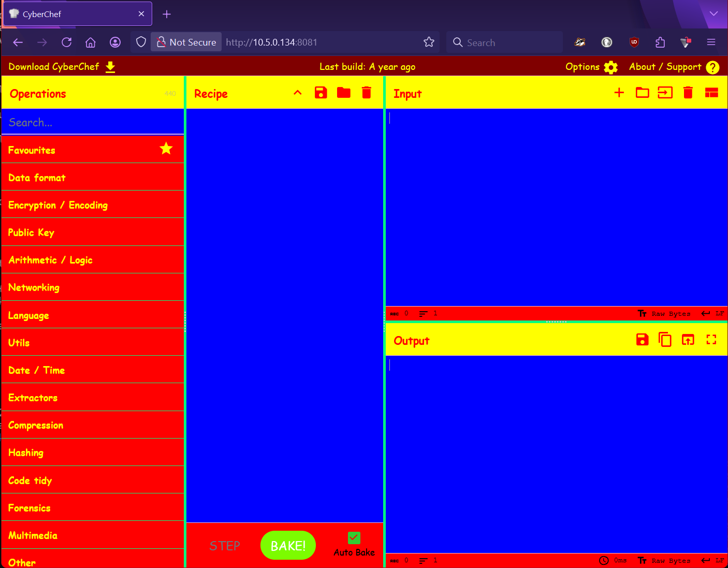
Task: Click the Load recipe folder icon
Action: 343,93
